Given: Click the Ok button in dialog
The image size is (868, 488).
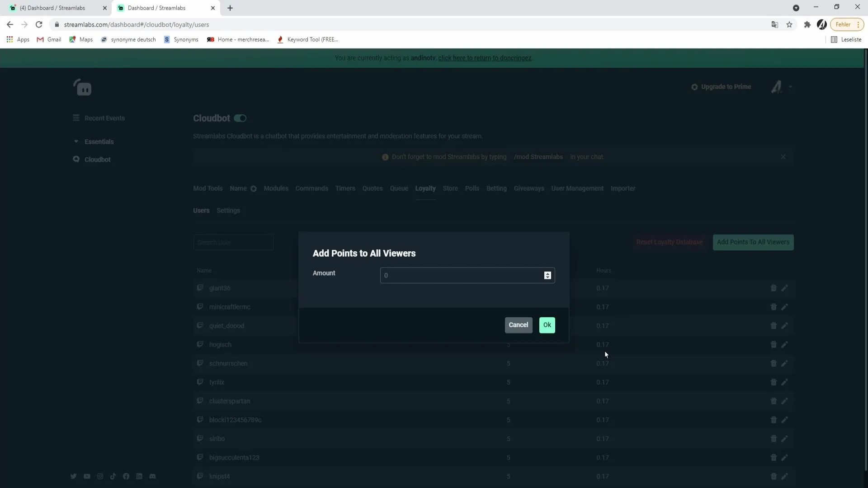Looking at the screenshot, I should (x=547, y=325).
